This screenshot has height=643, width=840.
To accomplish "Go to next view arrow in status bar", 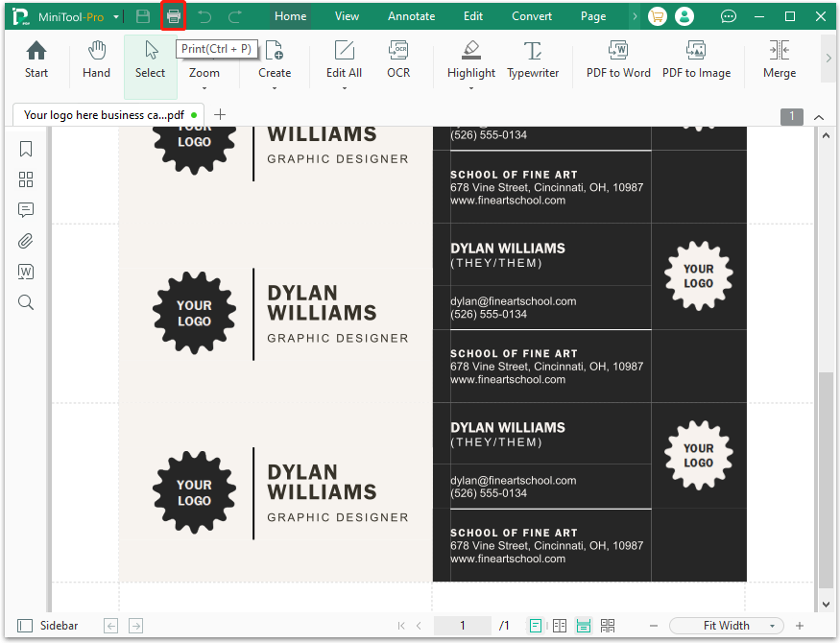I will [x=136, y=626].
